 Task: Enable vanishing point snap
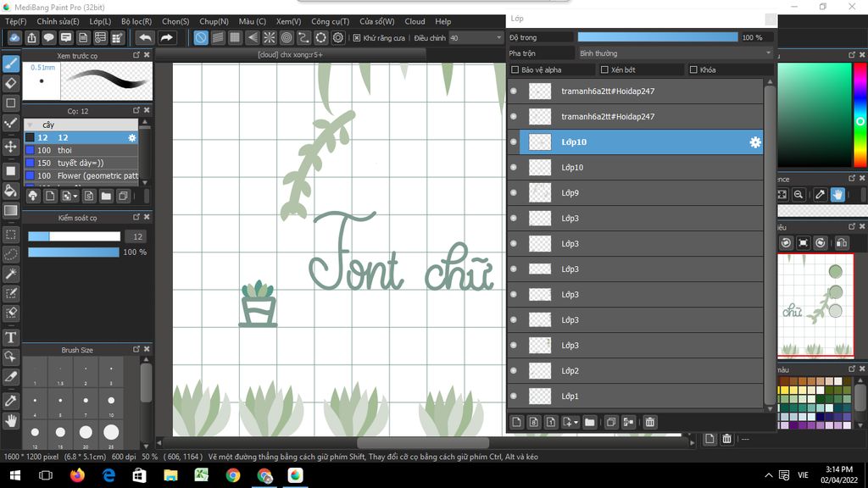pos(253,37)
